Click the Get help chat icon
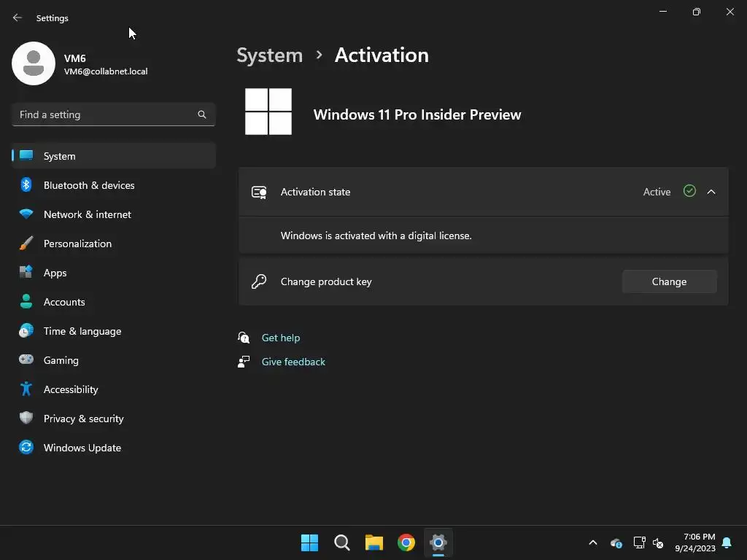Viewport: 747px width, 560px height. (244, 338)
